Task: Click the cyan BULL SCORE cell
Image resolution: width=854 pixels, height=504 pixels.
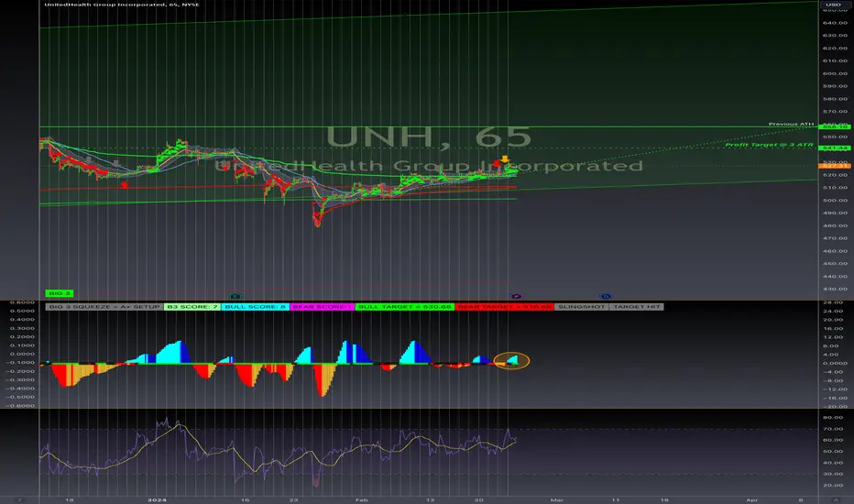Action: (255, 307)
